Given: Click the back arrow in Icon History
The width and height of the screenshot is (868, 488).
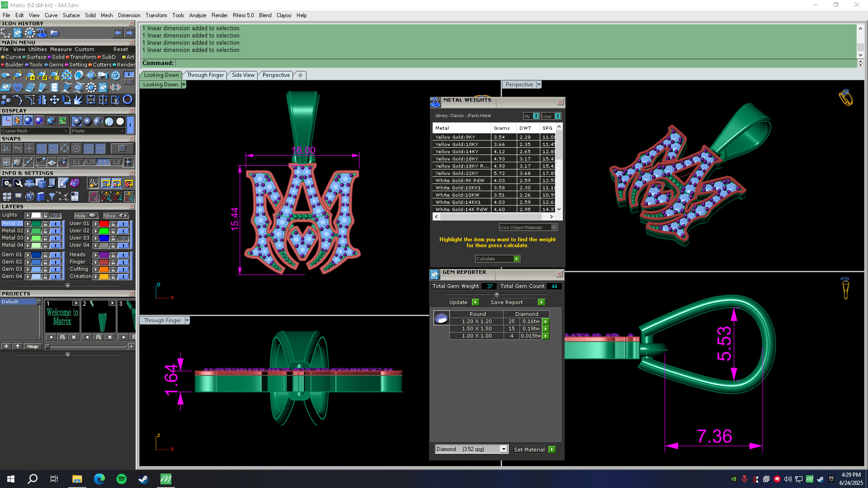Looking at the screenshot, I should point(118,33).
